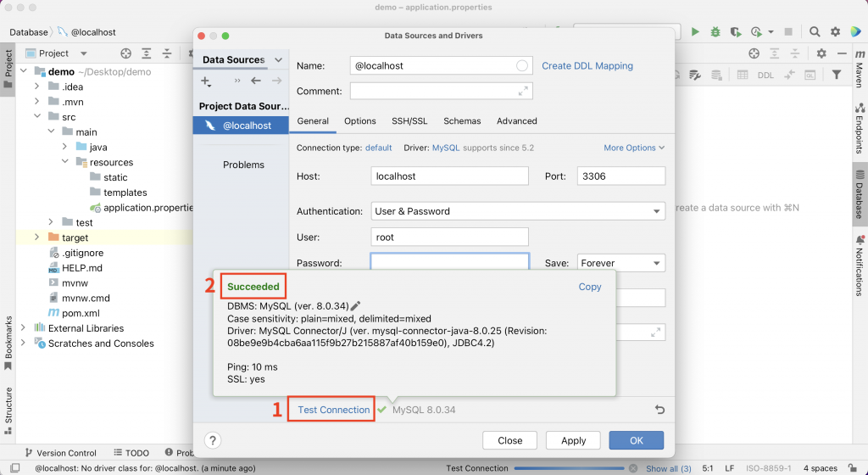The height and width of the screenshot is (475, 868).
Task: Focus the Host input field
Action: coord(449,176)
